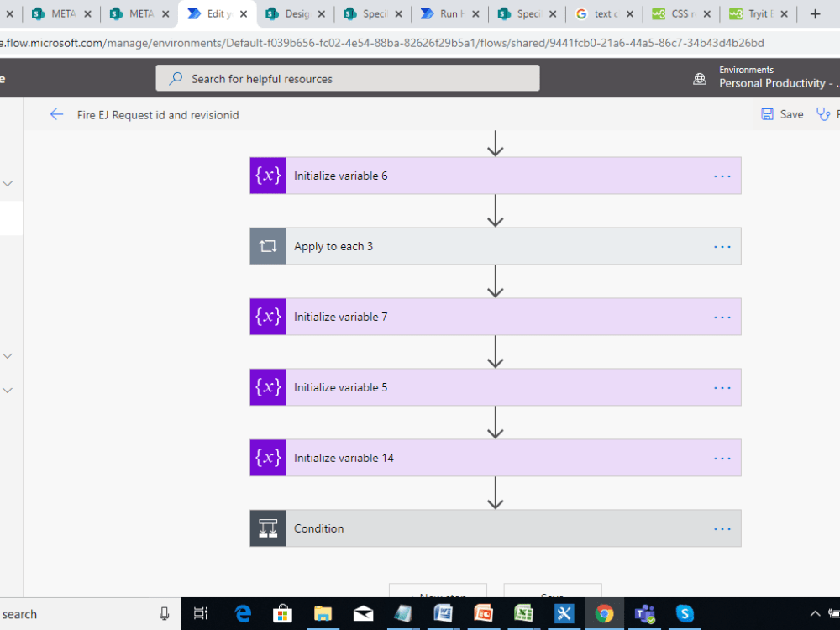840x630 pixels.
Task: Expand the middle collapsed sidebar section
Action: [x=8, y=355]
